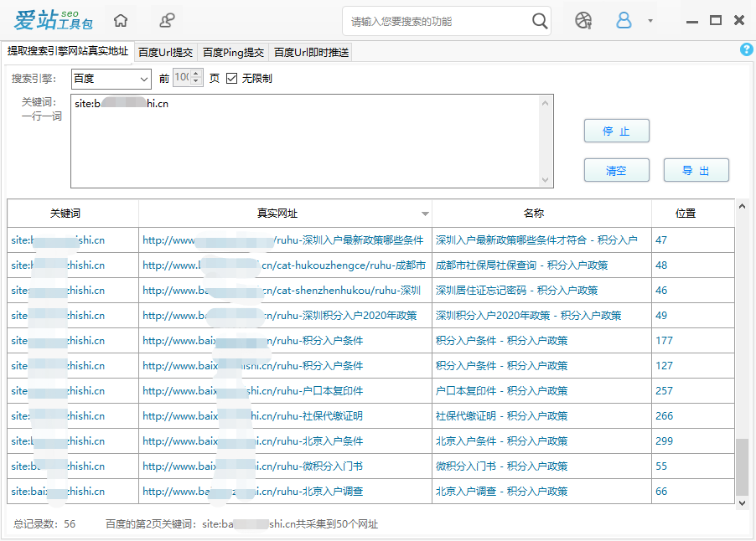Open the login key icon beside Home
This screenshot has height=541, width=756.
click(165, 19)
